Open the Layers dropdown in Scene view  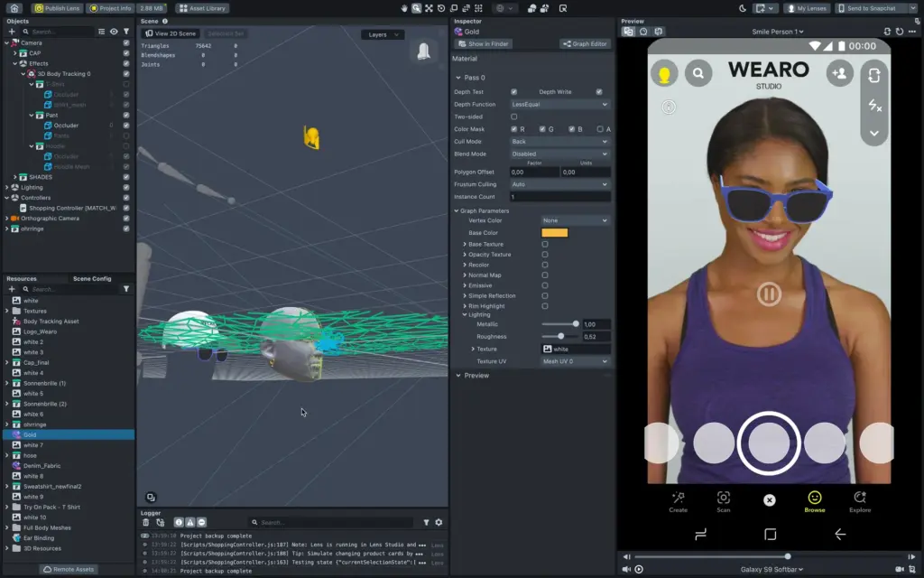point(382,34)
